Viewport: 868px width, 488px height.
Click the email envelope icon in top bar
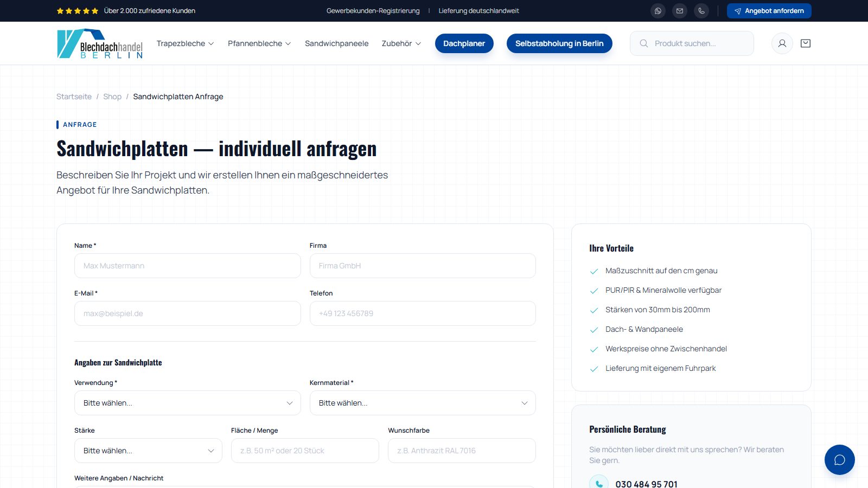pyautogui.click(x=680, y=11)
